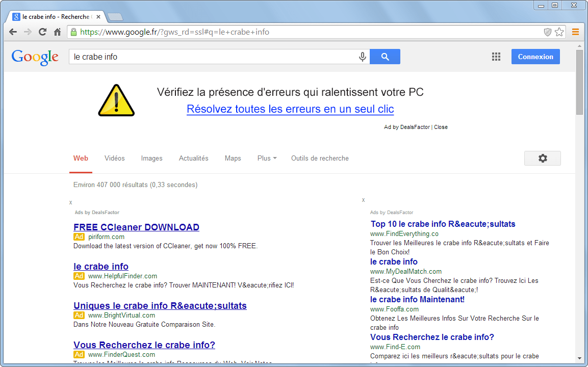Click 'Vérifiez la présence d'erreurs' headline

coord(290,92)
